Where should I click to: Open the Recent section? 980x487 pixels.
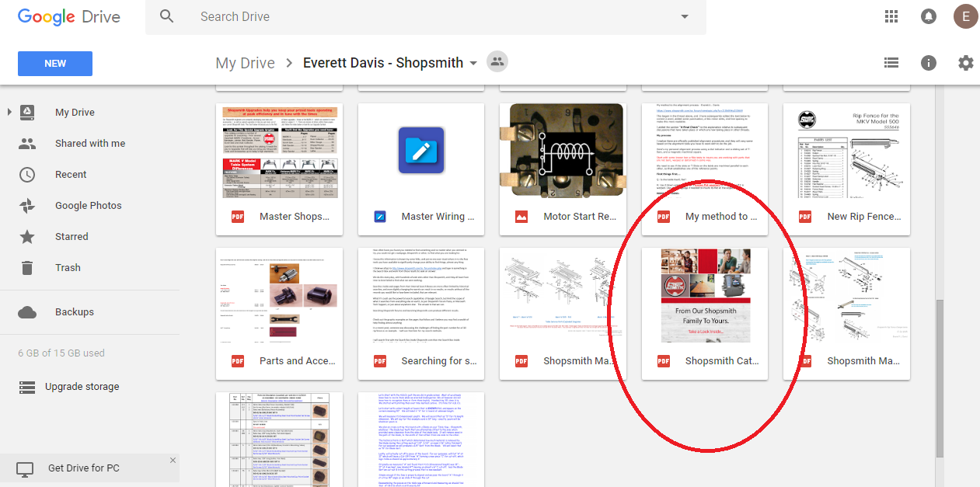coord(71,175)
